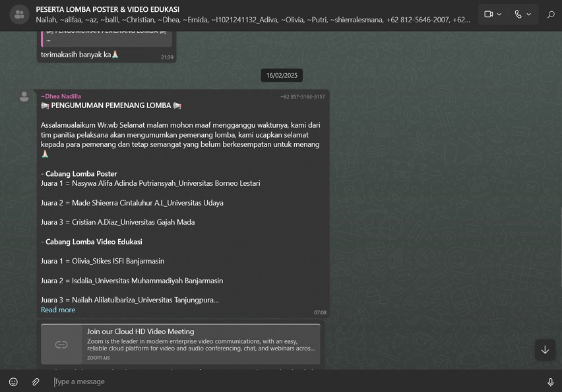View the group members list in header
The height and width of the screenshot is (392, 562).
253,20
